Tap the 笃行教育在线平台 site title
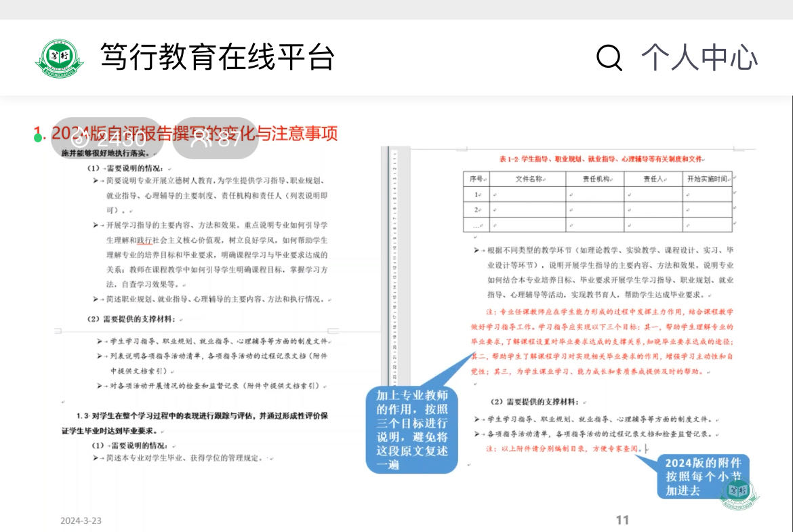Image resolution: width=793 pixels, height=532 pixels. click(218, 57)
